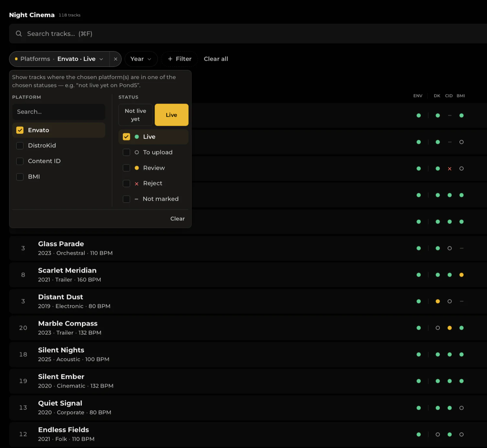
Task: Open the Scarlet Meridian track
Action: coord(248,275)
